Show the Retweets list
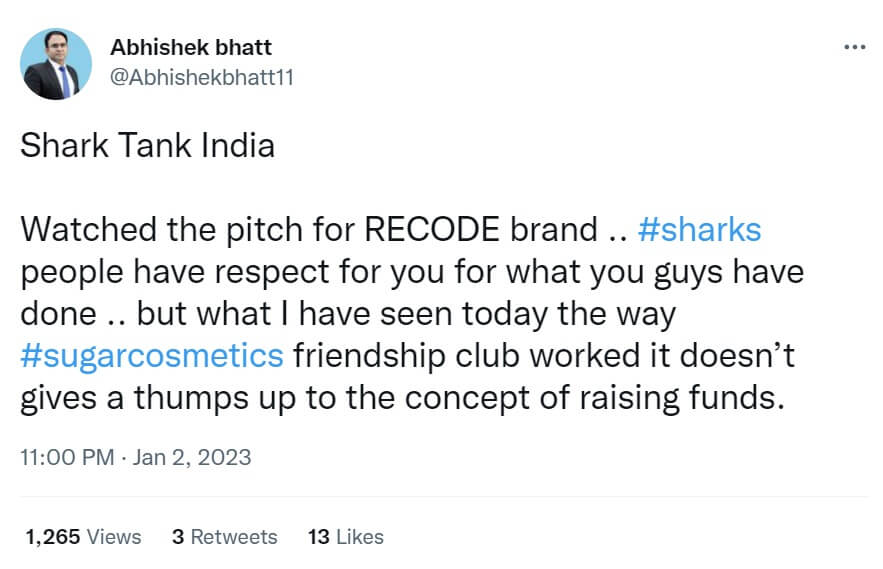This screenshot has height=569, width=883. point(233,536)
